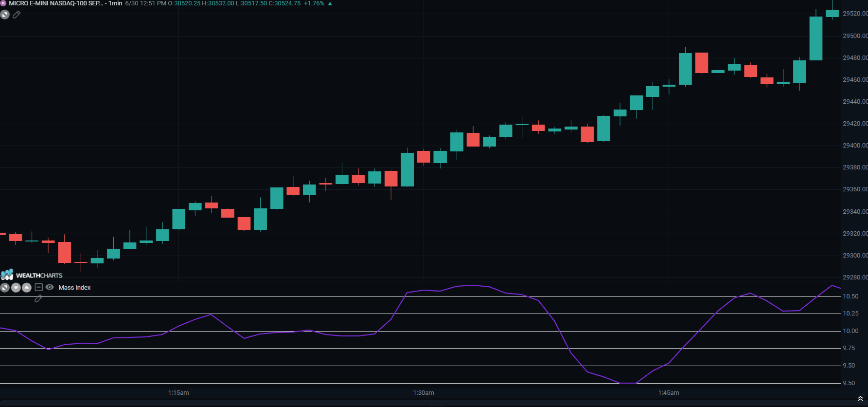Click the 29300.00 price axis label
The height and width of the screenshot is (407, 868).
point(855,256)
